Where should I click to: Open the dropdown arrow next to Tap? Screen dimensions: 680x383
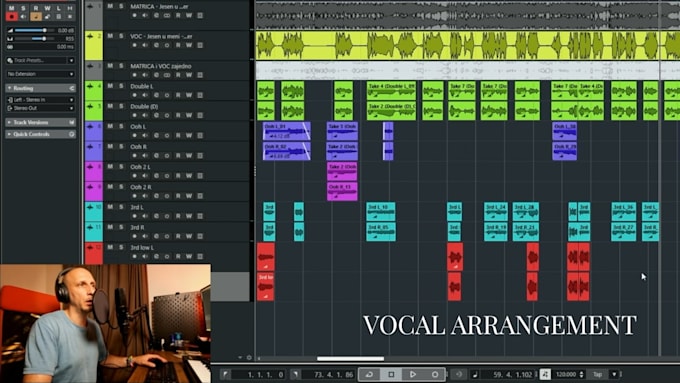614,374
